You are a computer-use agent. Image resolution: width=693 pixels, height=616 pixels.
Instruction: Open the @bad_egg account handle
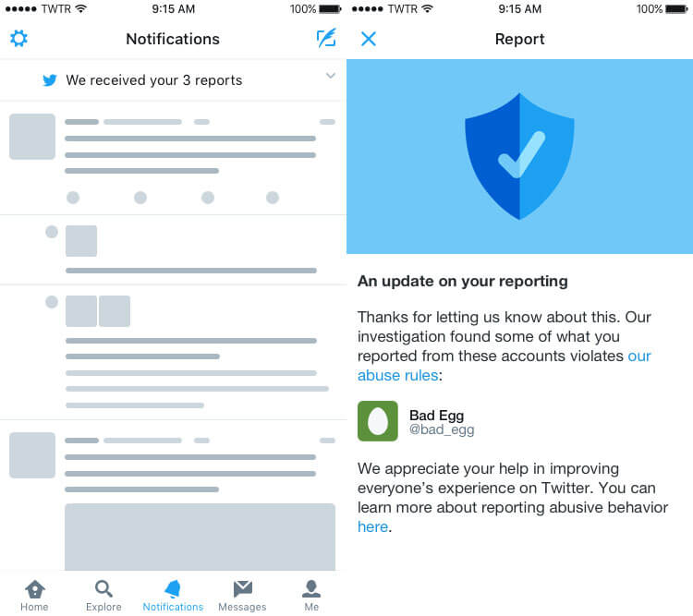pos(442,430)
